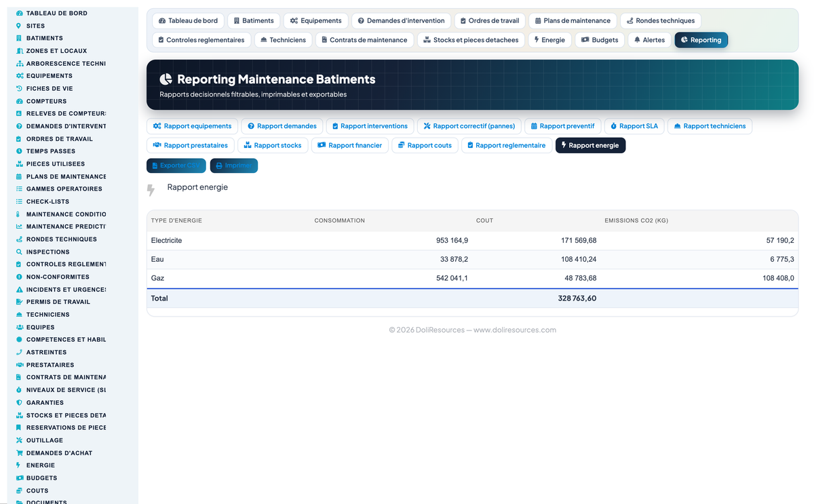Click the Batiments sidebar building icon
Viewport: 814px width, 504px height.
click(19, 38)
